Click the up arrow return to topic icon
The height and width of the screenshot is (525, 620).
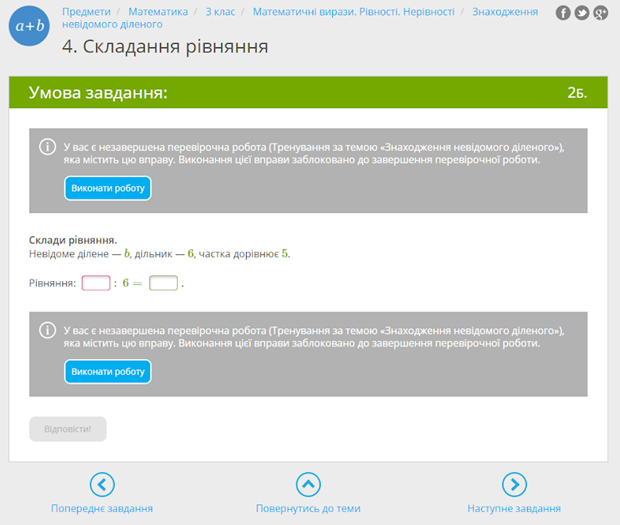click(x=308, y=485)
